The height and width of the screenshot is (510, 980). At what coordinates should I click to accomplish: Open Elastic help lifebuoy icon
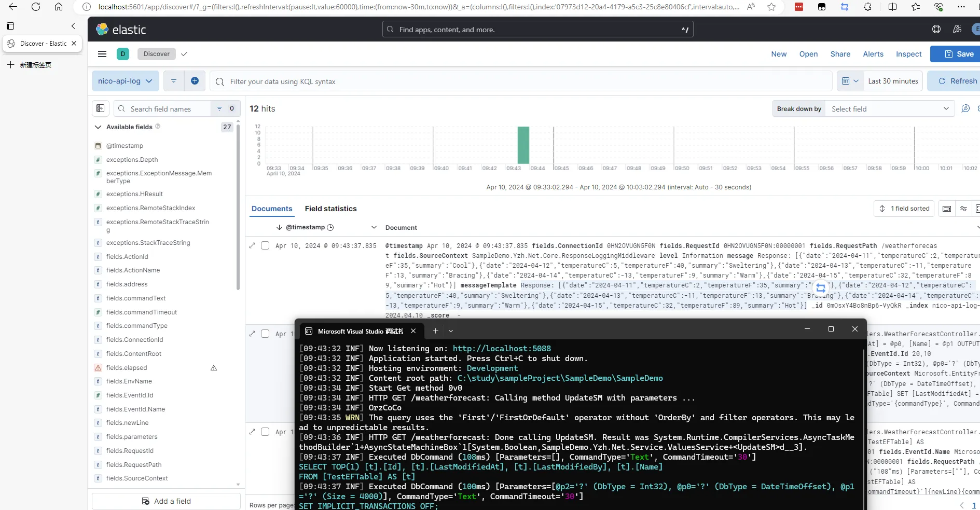pos(936,29)
